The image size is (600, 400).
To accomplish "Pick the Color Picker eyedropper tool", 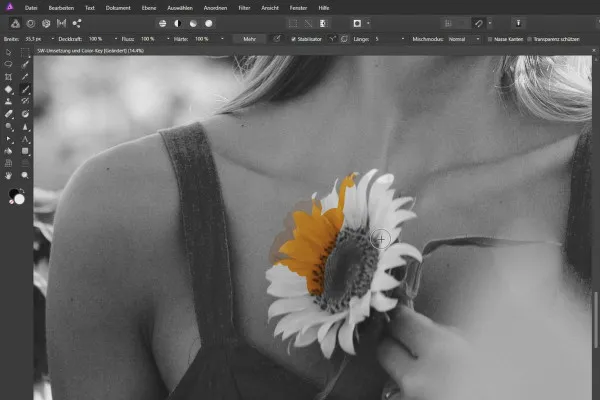I will [x=25, y=77].
